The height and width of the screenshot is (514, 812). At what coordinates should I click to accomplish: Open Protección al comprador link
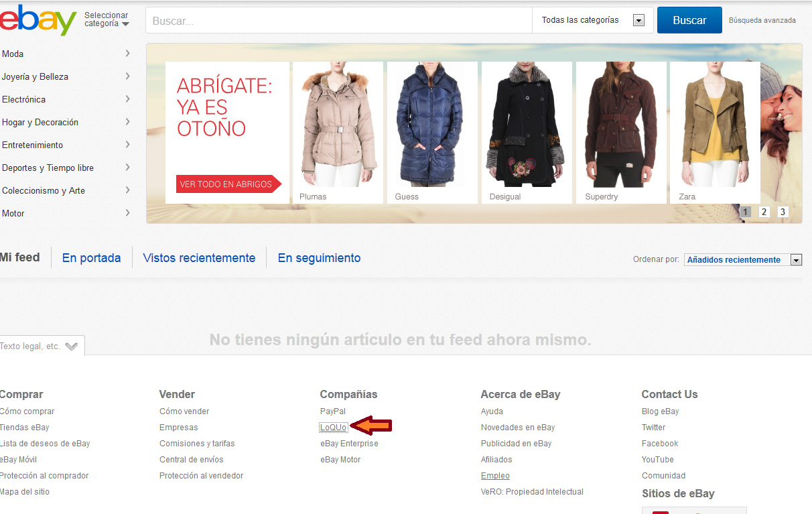point(44,476)
